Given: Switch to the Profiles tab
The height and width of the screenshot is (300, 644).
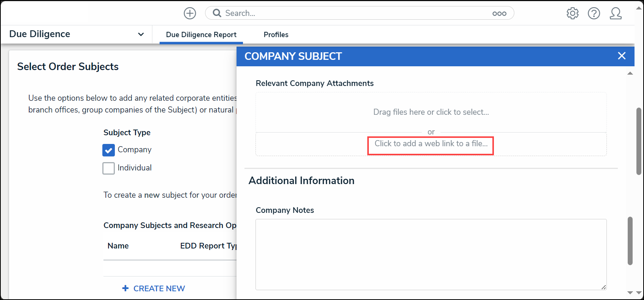Looking at the screenshot, I should [x=276, y=34].
